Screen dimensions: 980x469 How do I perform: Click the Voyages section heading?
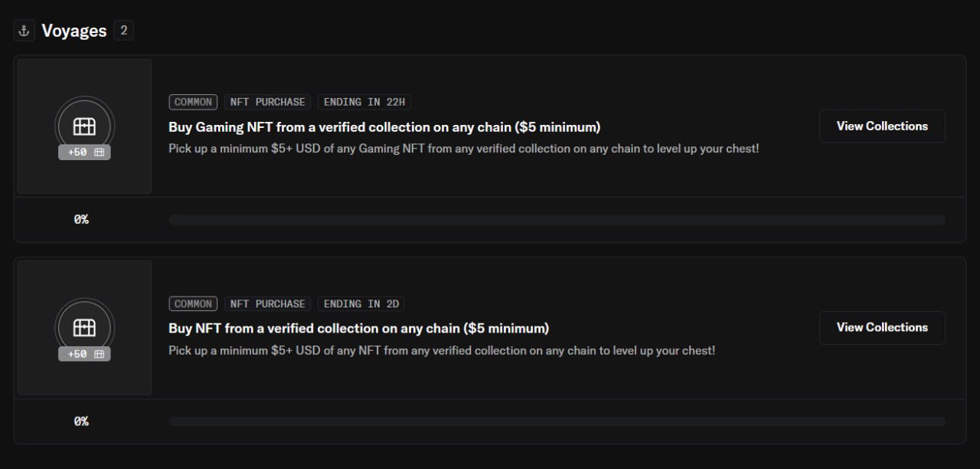coord(73,31)
